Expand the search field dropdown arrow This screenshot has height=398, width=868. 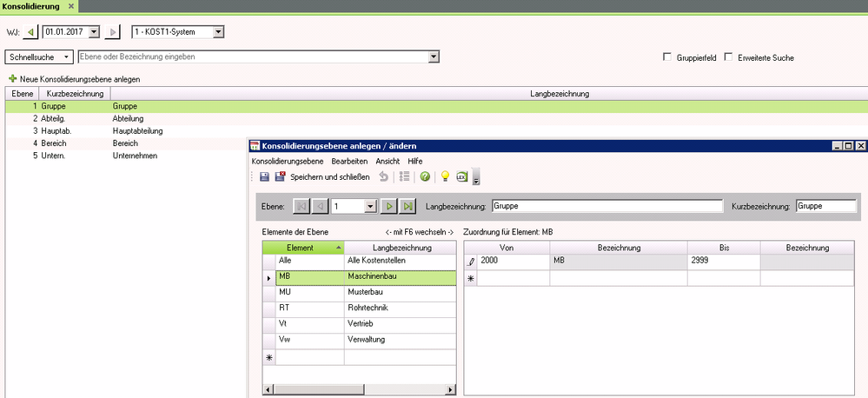click(434, 56)
